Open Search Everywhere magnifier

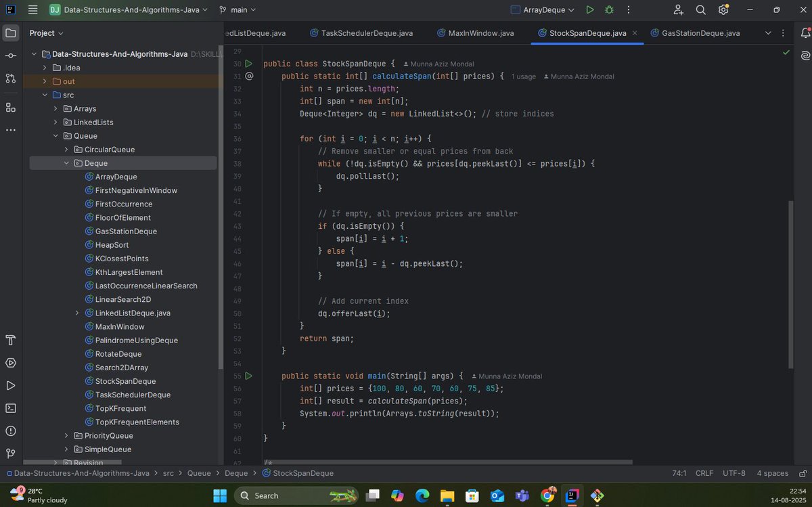701,10
